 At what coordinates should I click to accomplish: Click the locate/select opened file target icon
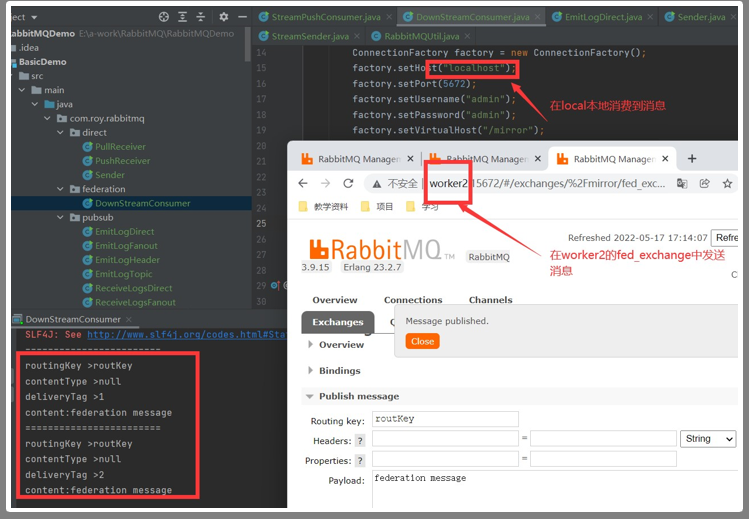[x=164, y=17]
